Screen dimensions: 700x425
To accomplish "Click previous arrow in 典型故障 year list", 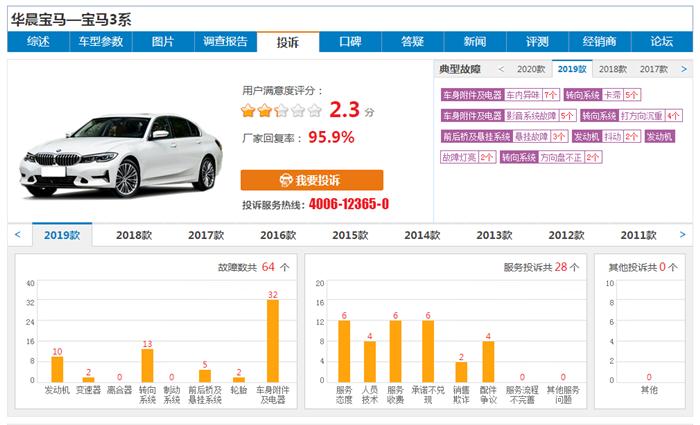I will (x=501, y=69).
